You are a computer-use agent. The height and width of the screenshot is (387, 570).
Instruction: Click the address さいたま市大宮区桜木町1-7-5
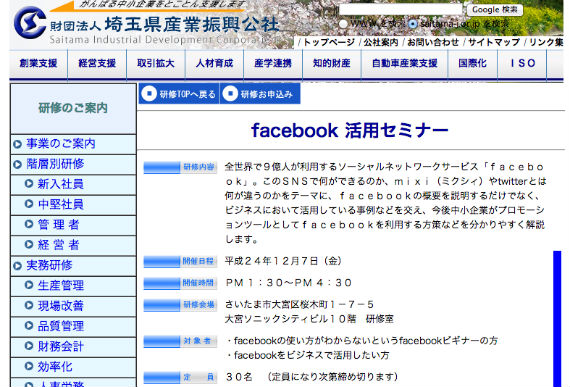click(x=299, y=304)
